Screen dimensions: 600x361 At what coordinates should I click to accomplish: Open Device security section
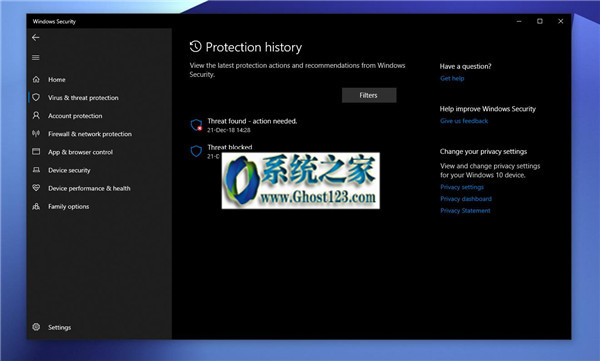[x=69, y=170]
